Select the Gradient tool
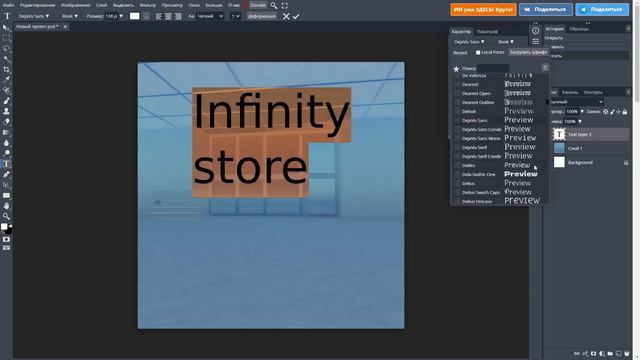This screenshot has height=360, width=640. (x=6, y=132)
